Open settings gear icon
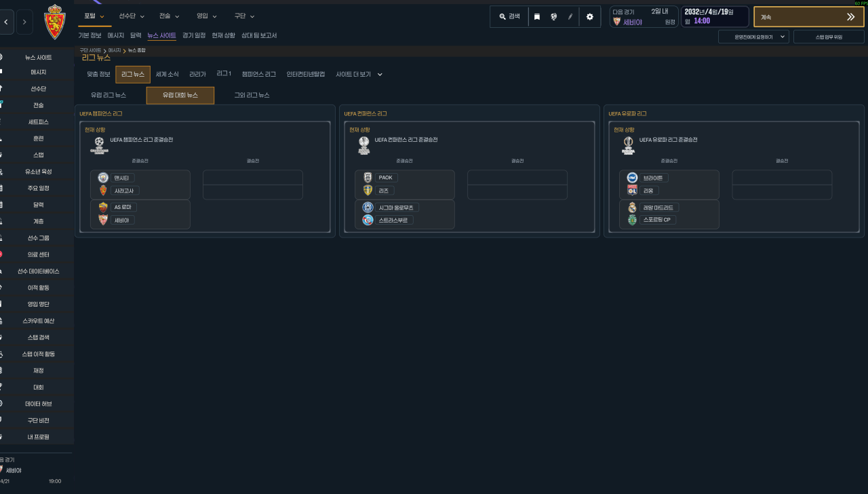The image size is (868, 494). tap(589, 16)
